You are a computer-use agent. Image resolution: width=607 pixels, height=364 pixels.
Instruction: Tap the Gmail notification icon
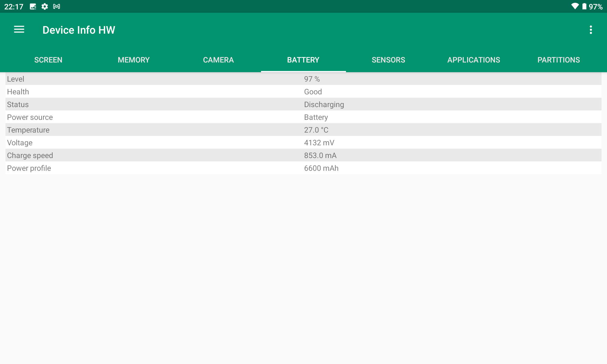click(56, 6)
